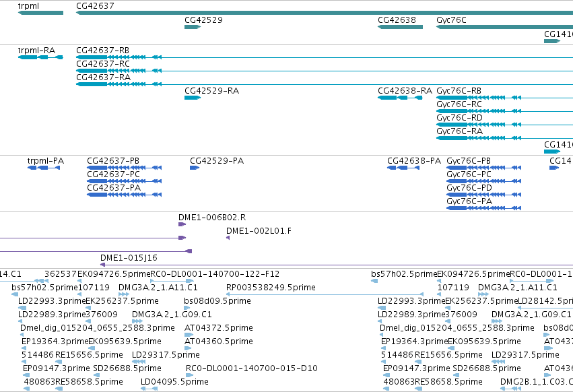This screenshot has height=392, width=573.
Task: Open the Gyc76C gene label
Action: 451,20
